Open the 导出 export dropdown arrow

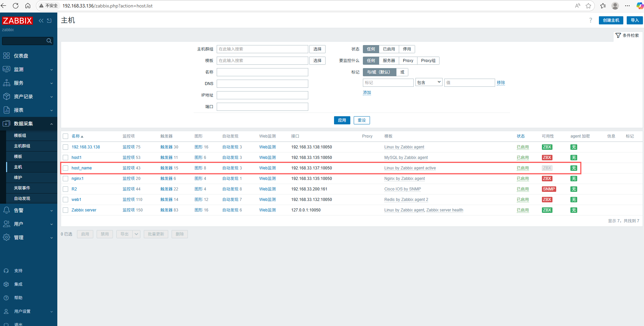(136, 234)
